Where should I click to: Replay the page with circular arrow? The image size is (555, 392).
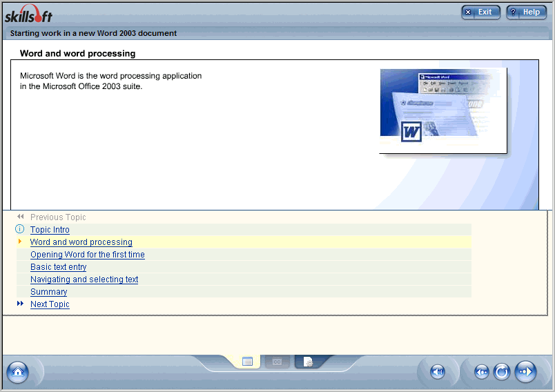click(502, 372)
